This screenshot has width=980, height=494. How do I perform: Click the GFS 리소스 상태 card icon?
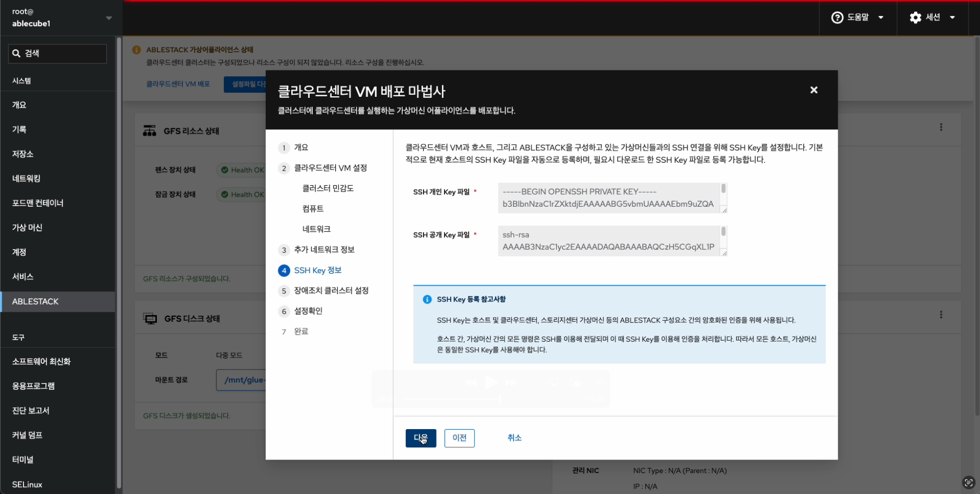tap(150, 131)
